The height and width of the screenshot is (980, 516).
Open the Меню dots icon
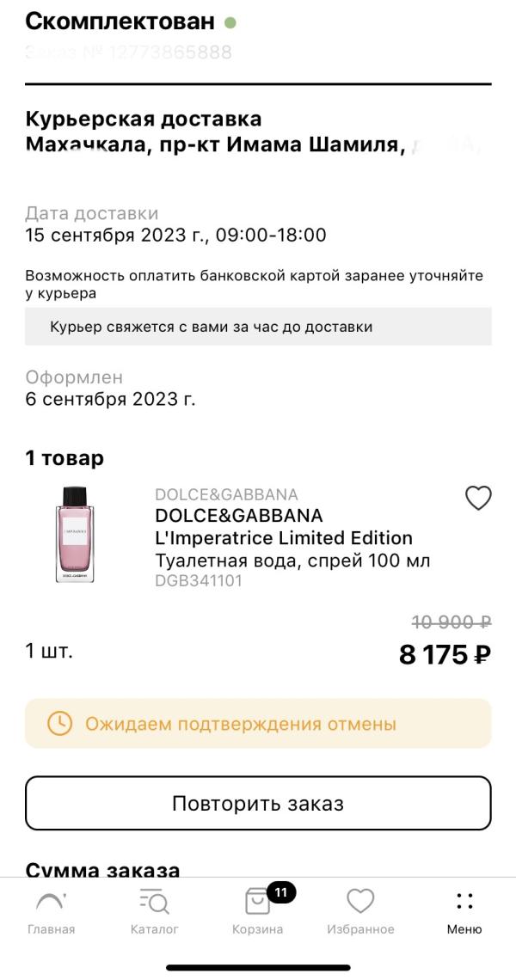464,901
